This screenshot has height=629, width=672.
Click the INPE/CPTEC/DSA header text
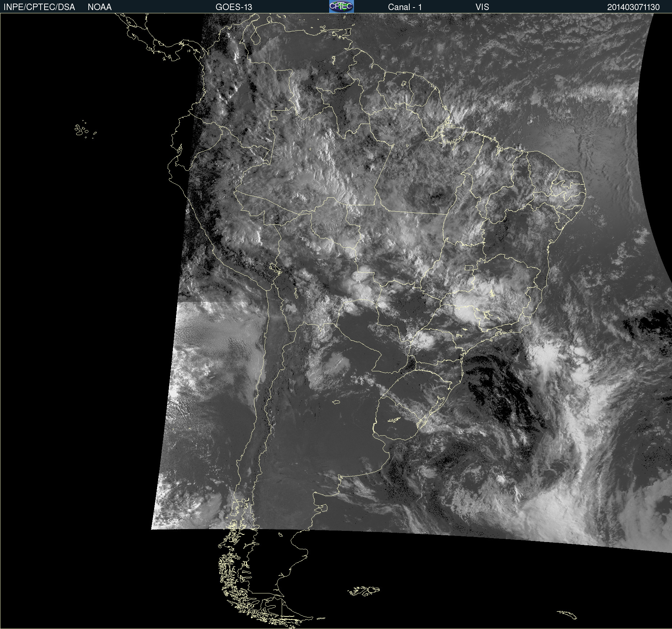tap(39, 7)
